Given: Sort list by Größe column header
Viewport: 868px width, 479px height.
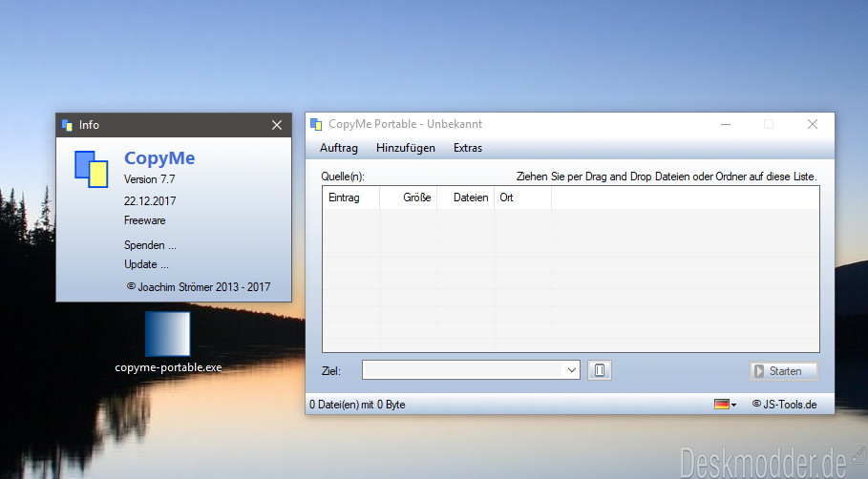Looking at the screenshot, I should [409, 198].
